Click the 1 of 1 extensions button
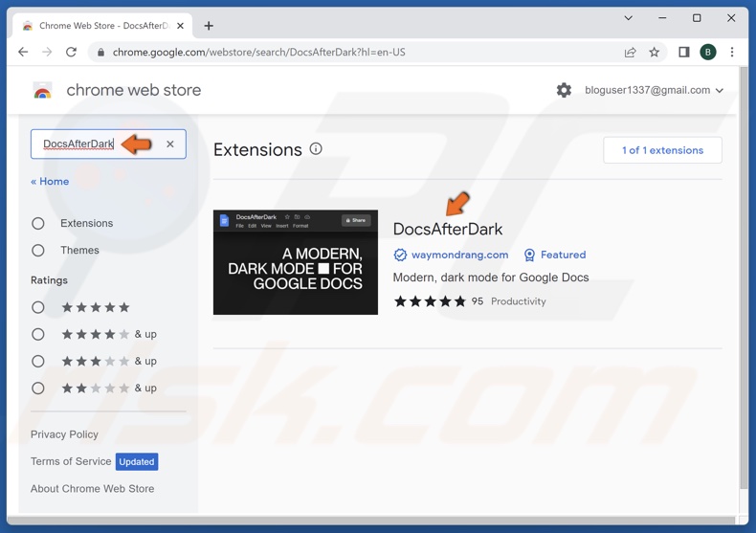Screen dimensions: 756x533 (x=662, y=150)
